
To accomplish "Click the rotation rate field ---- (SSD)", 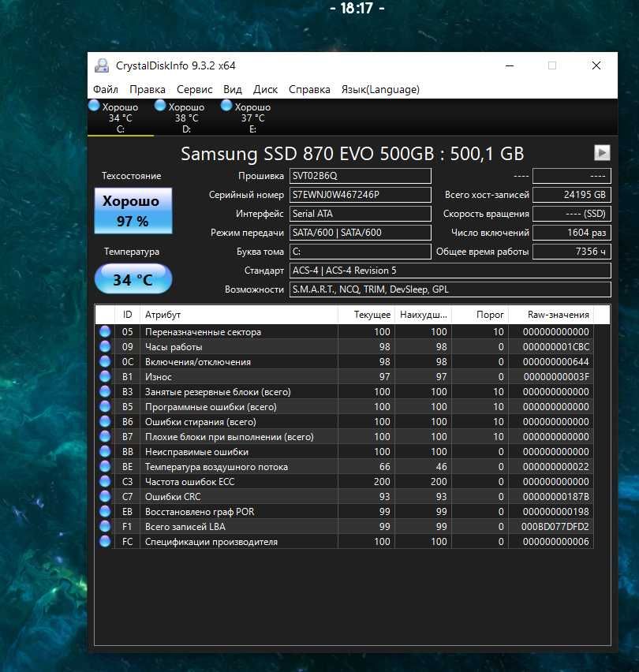I will coord(572,214).
